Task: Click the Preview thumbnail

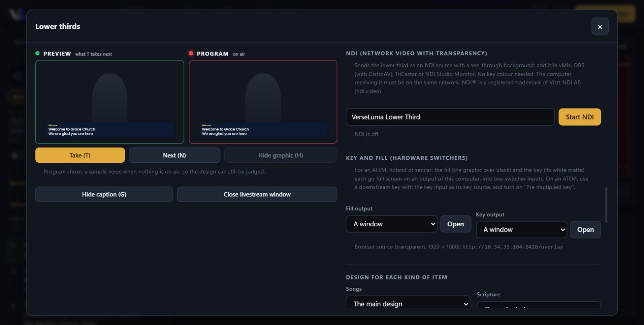Action: [109, 102]
